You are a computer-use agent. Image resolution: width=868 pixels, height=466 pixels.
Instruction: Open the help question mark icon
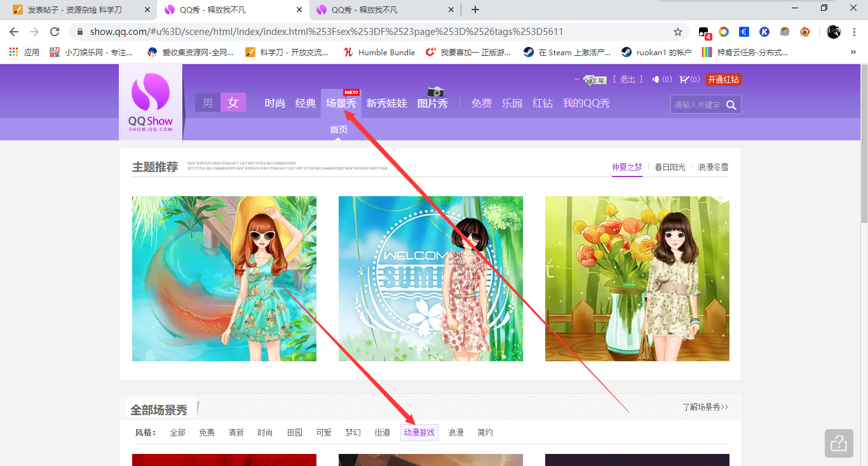pyautogui.click(x=839, y=443)
